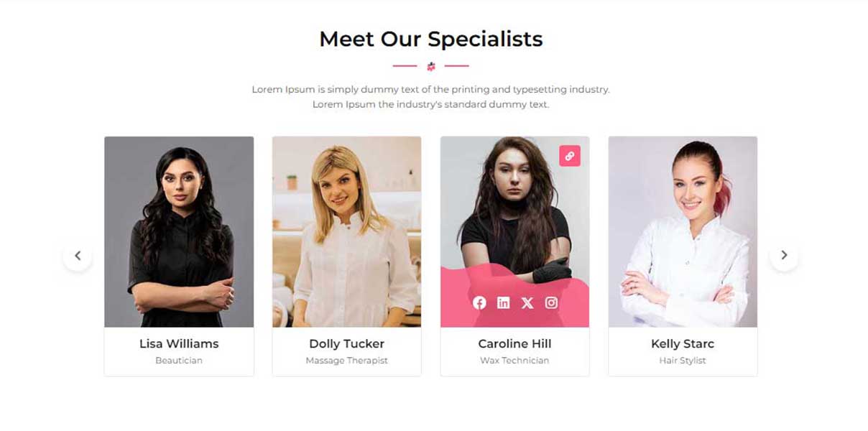
Task: Click the Hair Stylist role label
Action: (683, 361)
